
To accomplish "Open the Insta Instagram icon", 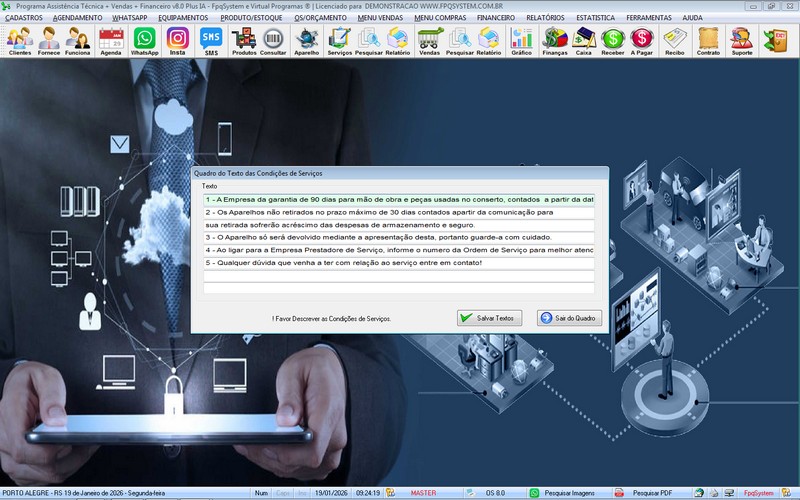I will click(178, 41).
